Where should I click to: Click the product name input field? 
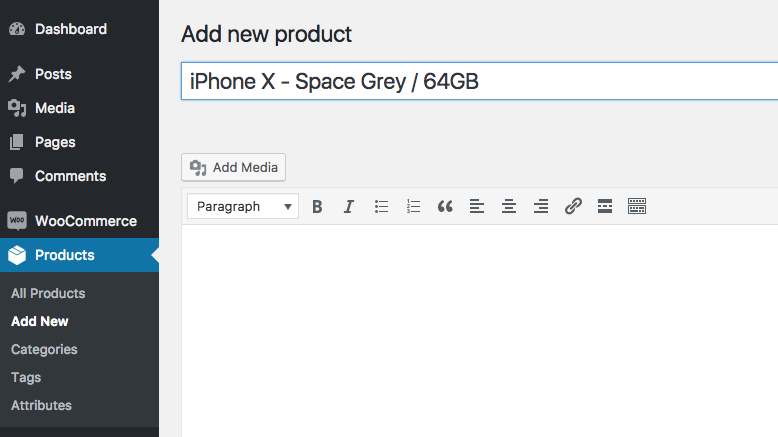point(478,81)
